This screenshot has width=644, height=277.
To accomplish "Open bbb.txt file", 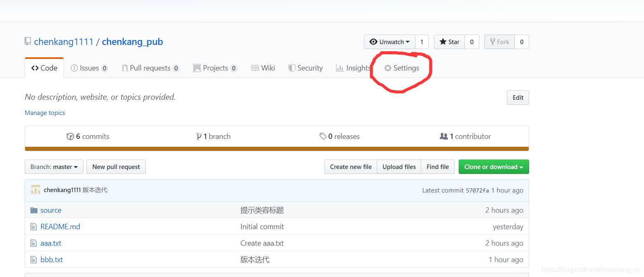I will click(x=51, y=260).
